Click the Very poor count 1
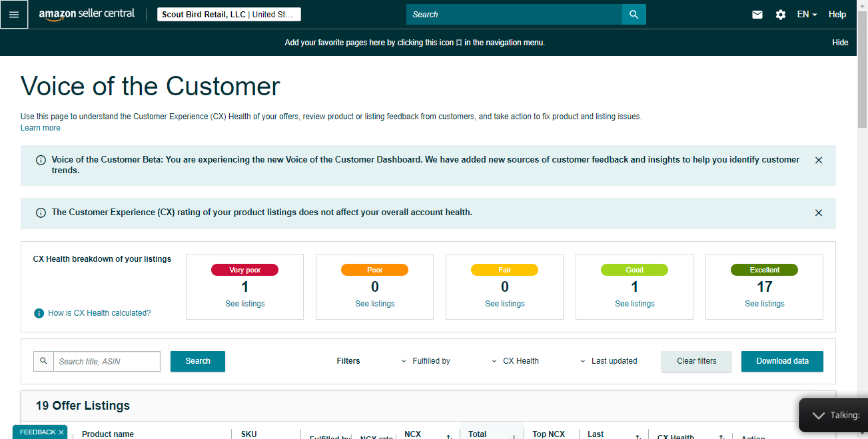This screenshot has width=868, height=439. [x=245, y=287]
